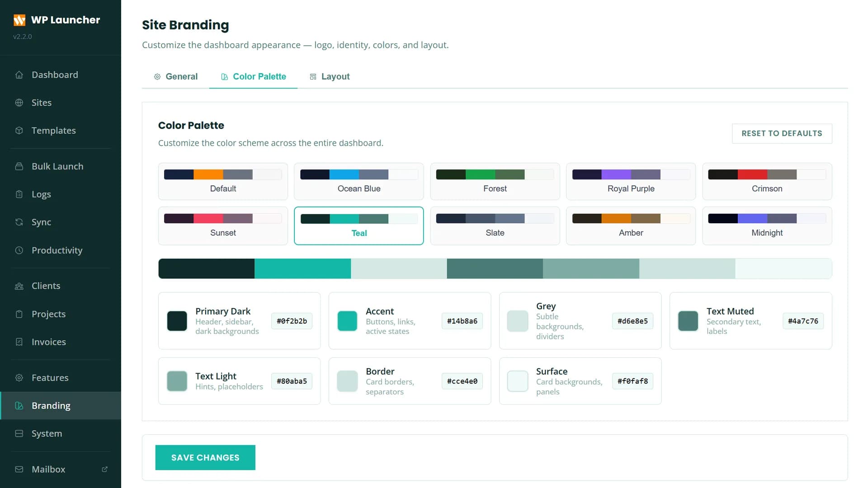Click the Projects sidebar icon
868x488 pixels.
(19, 314)
